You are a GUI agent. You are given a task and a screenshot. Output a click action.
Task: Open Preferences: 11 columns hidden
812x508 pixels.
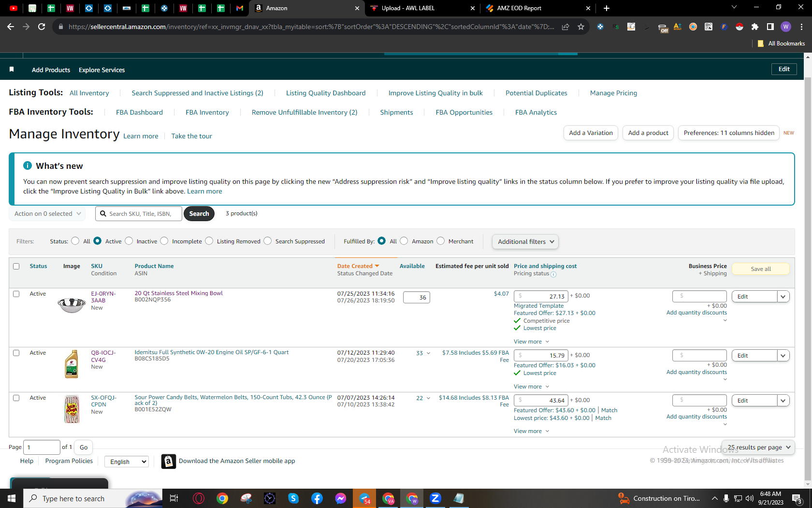pyautogui.click(x=729, y=133)
